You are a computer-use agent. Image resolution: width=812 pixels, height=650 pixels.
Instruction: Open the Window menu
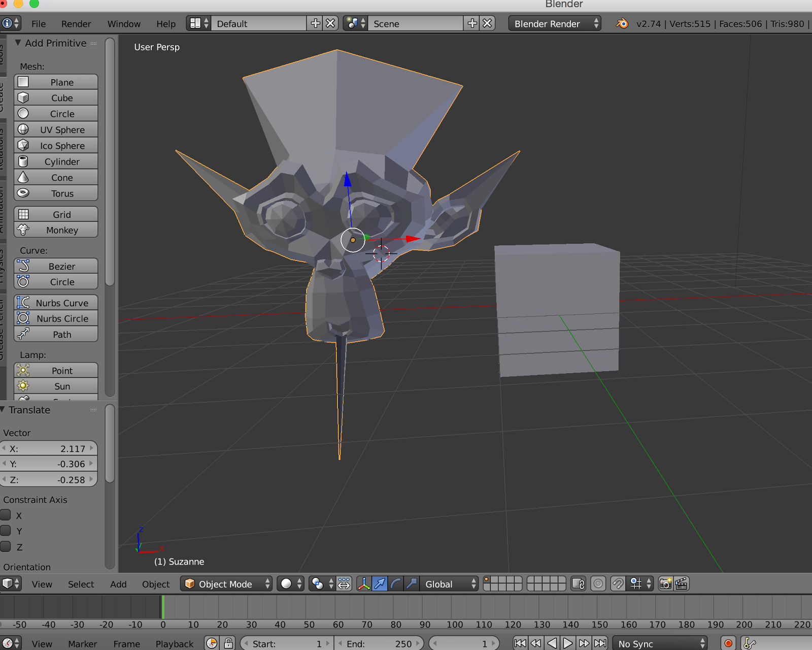pos(124,24)
